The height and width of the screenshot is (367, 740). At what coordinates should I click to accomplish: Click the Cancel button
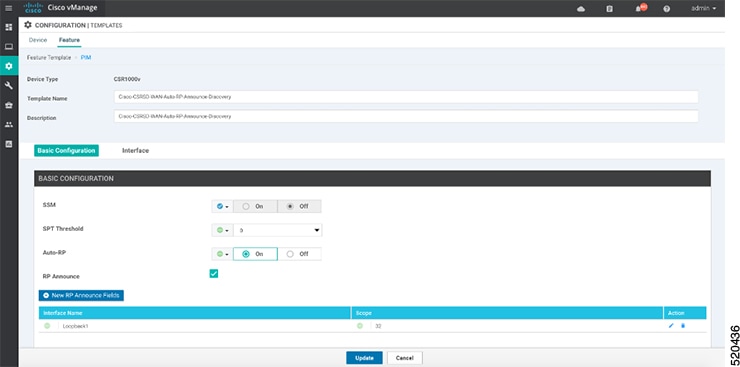pyautogui.click(x=404, y=358)
